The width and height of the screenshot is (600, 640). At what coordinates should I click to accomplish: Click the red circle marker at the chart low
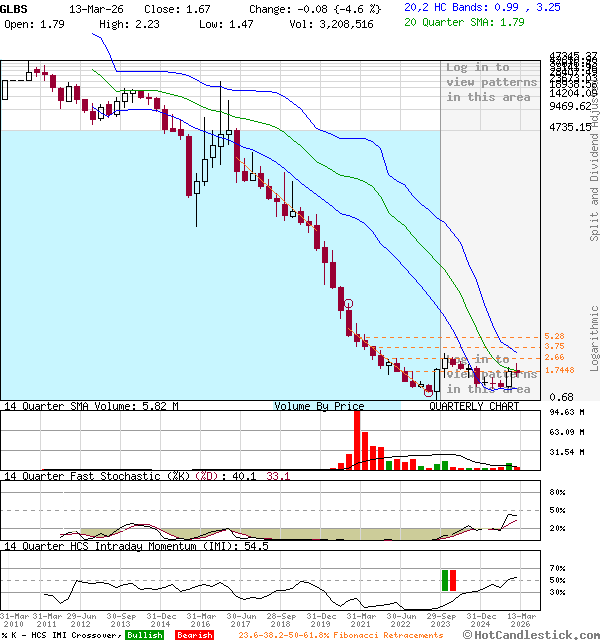[428, 393]
